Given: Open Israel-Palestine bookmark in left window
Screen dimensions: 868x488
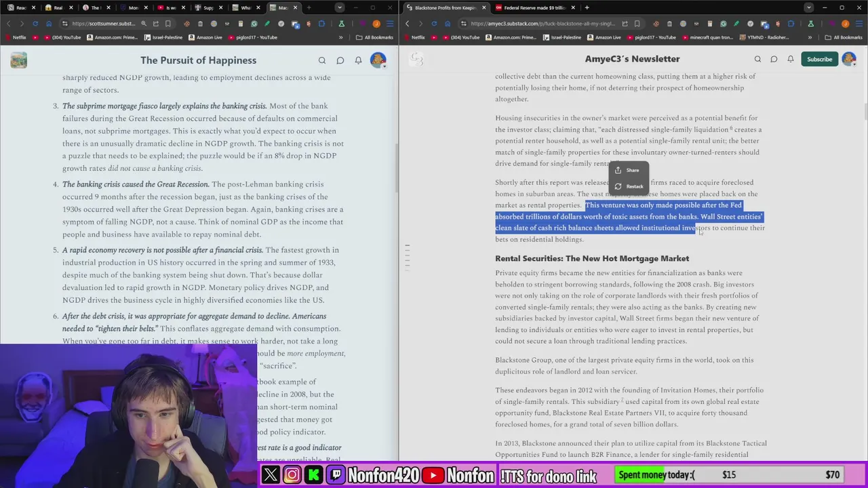Looking at the screenshot, I should tap(165, 37).
